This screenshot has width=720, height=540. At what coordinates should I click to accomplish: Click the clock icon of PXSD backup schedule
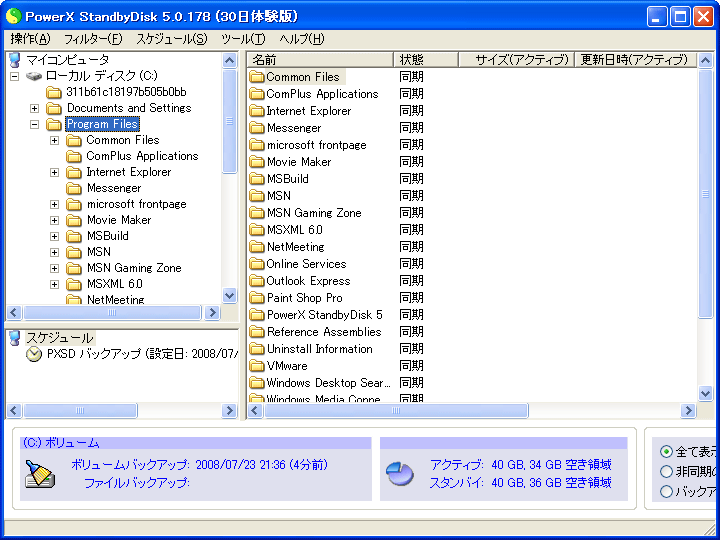34,354
